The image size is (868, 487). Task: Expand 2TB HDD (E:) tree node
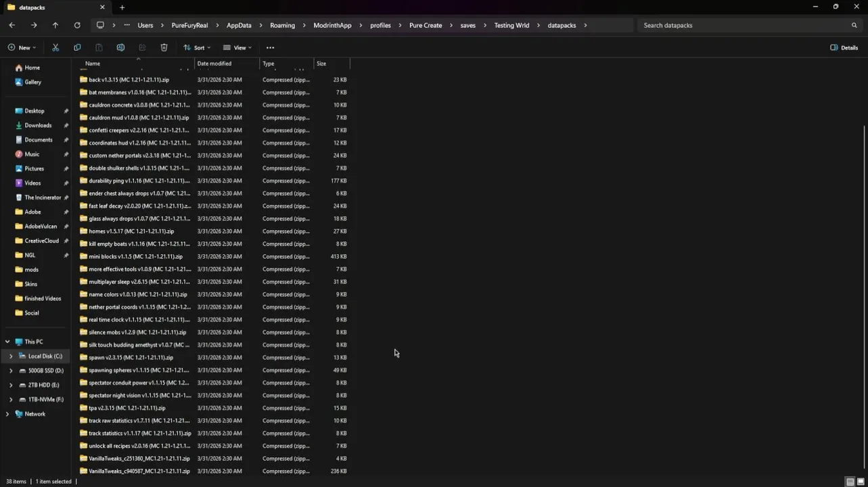11,385
